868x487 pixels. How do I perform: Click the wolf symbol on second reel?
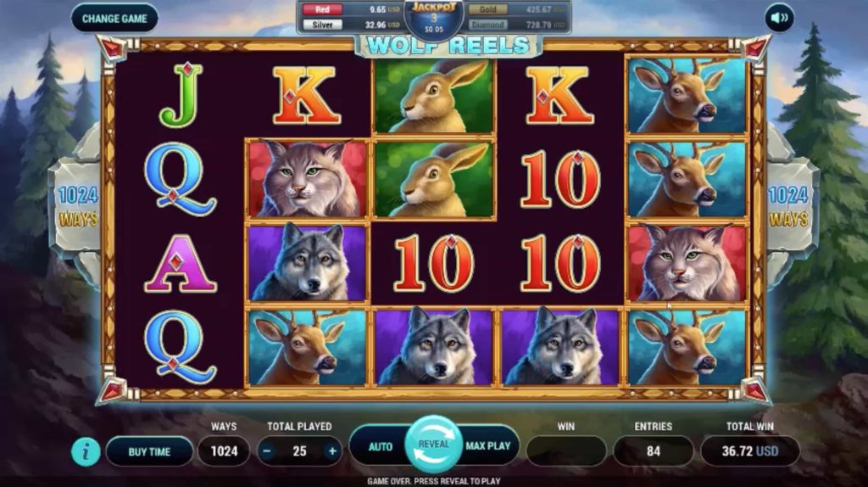(x=307, y=263)
